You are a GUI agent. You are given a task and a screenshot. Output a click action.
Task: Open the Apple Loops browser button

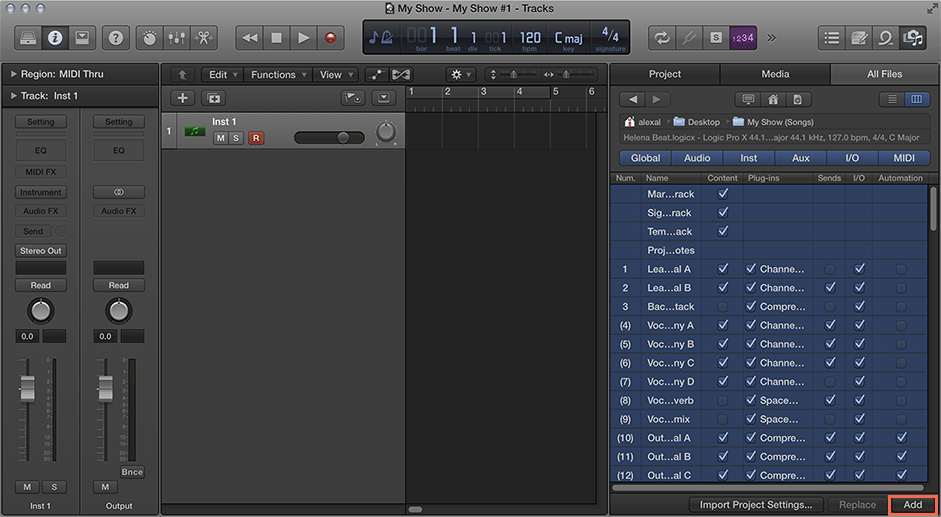[886, 38]
